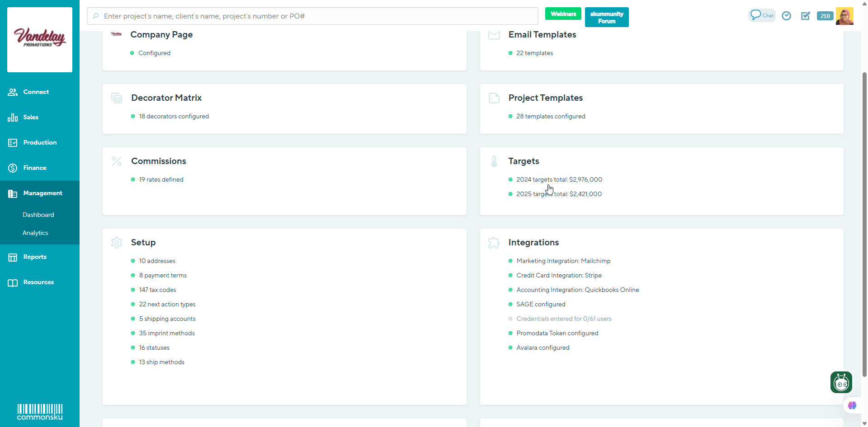Open the 210 notifications badge

(825, 16)
